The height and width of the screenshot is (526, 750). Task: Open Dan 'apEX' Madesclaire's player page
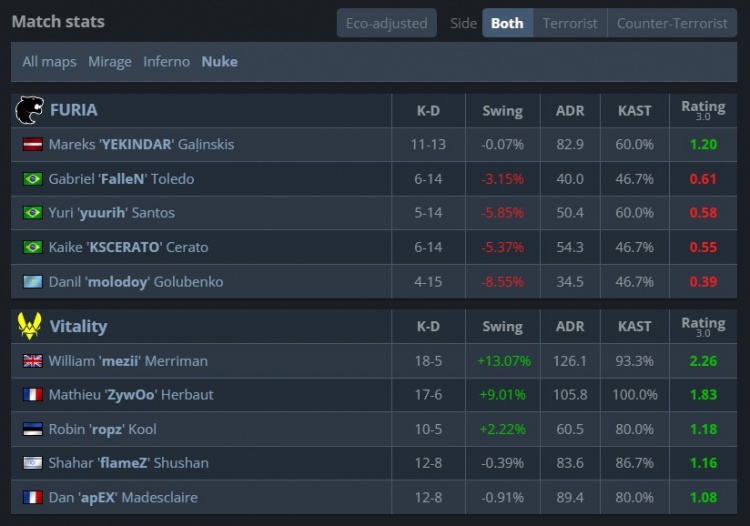tap(123, 497)
